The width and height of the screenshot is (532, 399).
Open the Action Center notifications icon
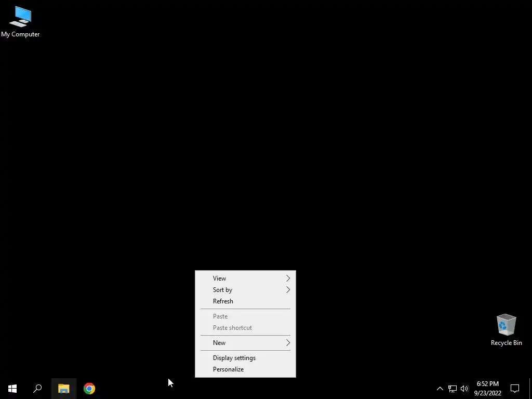tap(515, 389)
